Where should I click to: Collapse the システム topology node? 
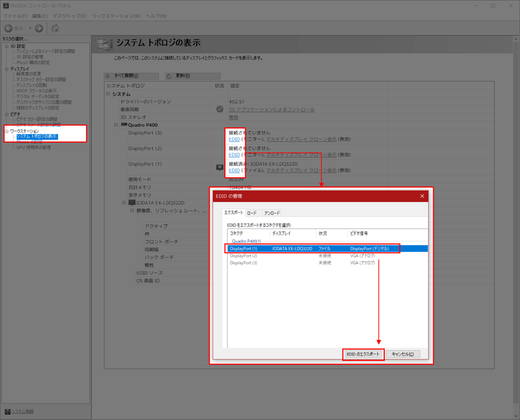(108, 94)
